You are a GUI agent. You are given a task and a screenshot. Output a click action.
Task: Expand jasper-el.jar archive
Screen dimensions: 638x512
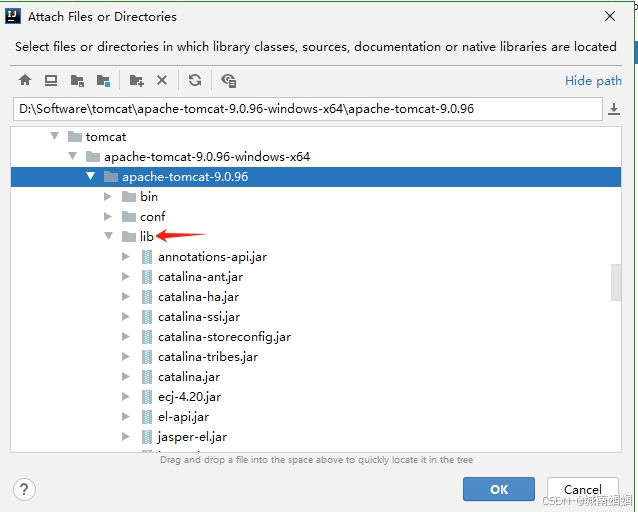click(126, 436)
